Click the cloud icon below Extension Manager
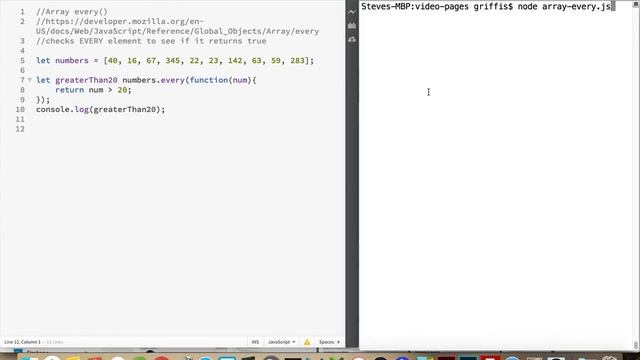This screenshot has width=640, height=360. pos(352,40)
